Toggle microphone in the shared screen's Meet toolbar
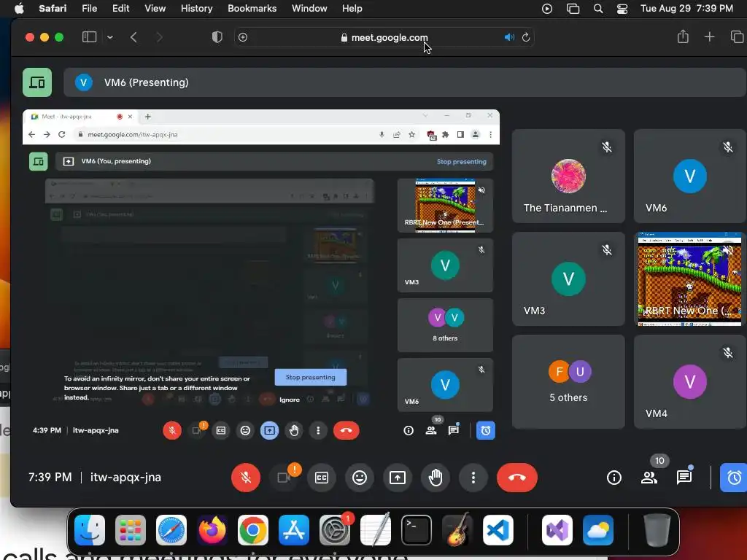The width and height of the screenshot is (747, 560). point(172,430)
